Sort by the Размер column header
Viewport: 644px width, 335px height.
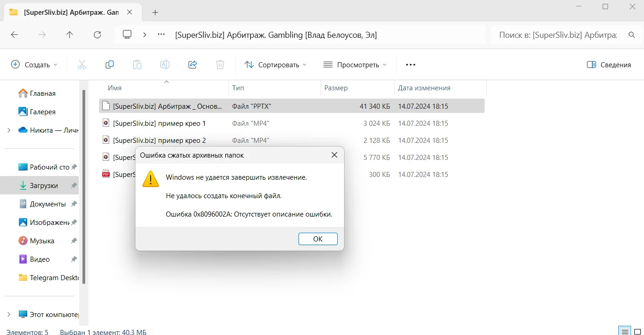pyautogui.click(x=336, y=88)
